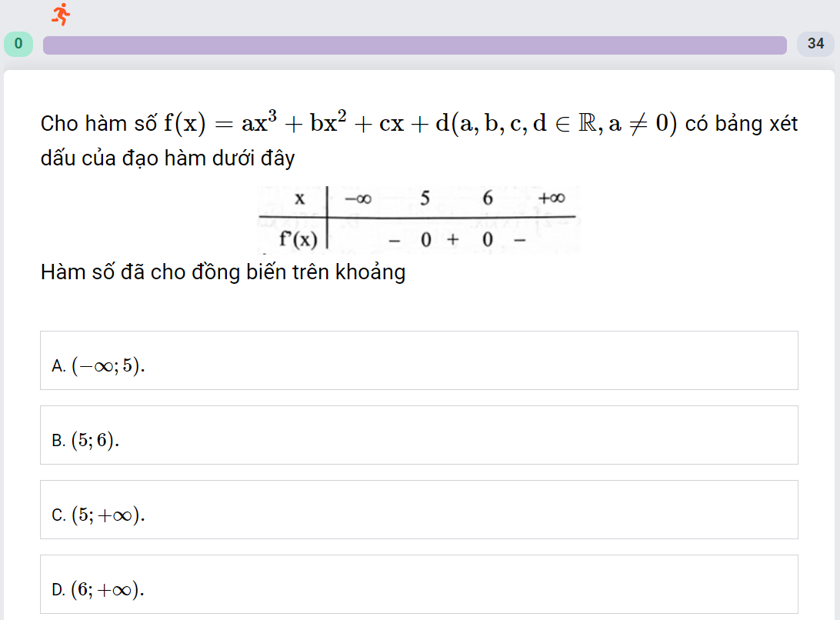Choose answer C. (5; +∞)
The height and width of the screenshot is (620, 840).
click(419, 509)
